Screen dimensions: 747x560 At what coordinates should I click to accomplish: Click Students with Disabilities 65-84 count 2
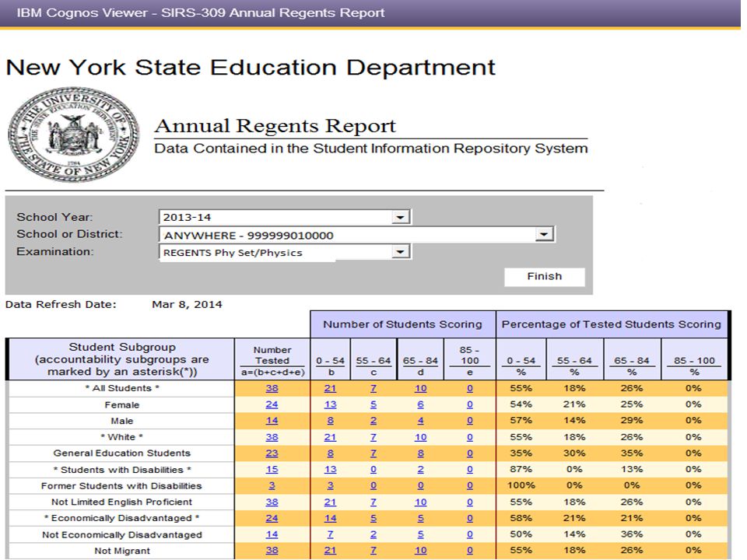(x=421, y=470)
